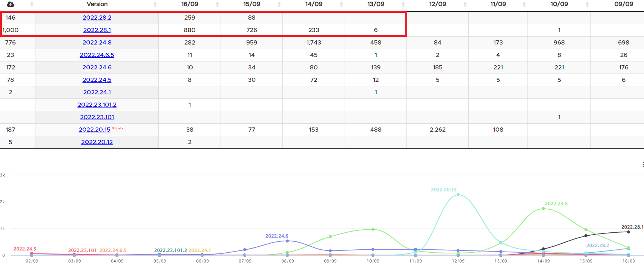
Task: Click the 488 cell in 2022.20.15 row
Action: [376, 129]
